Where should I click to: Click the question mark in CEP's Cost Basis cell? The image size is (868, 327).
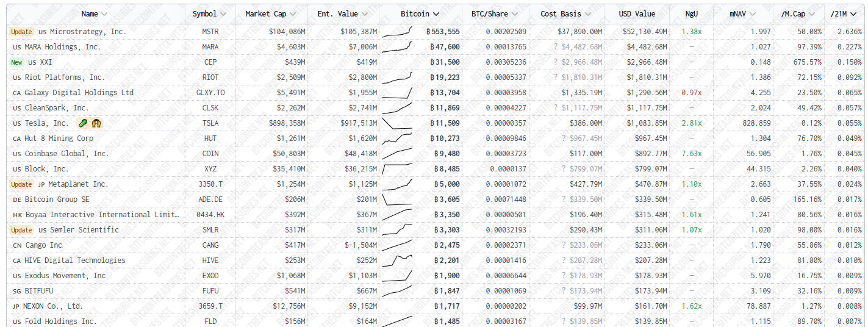(556, 62)
